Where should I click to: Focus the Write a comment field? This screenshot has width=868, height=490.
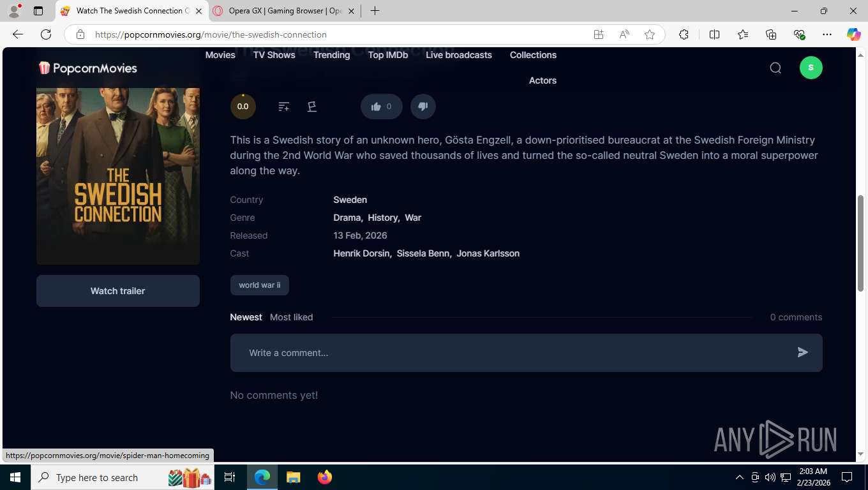click(526, 353)
